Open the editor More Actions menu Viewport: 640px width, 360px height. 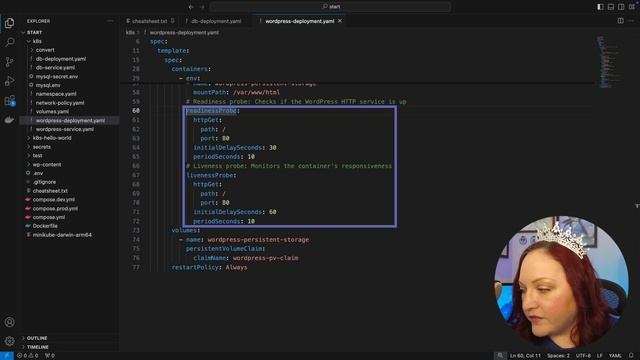click(631, 21)
